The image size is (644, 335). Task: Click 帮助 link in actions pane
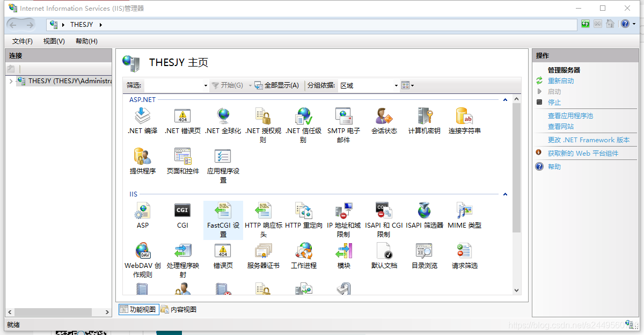[x=554, y=167]
